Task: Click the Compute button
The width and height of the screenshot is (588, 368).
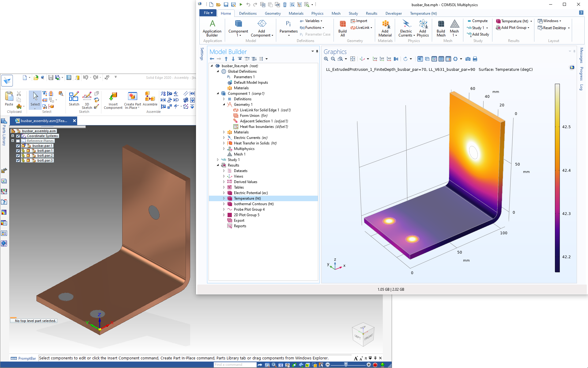Action: click(x=477, y=21)
